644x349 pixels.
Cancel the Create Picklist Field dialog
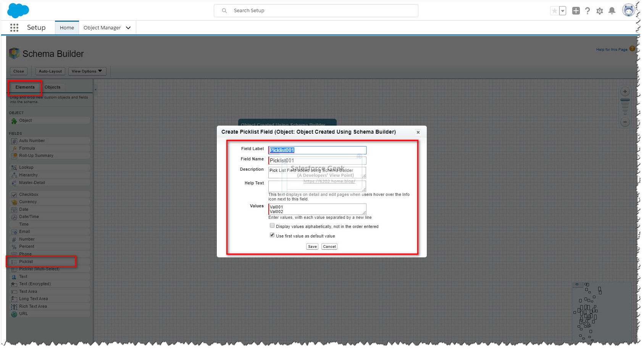coord(329,247)
